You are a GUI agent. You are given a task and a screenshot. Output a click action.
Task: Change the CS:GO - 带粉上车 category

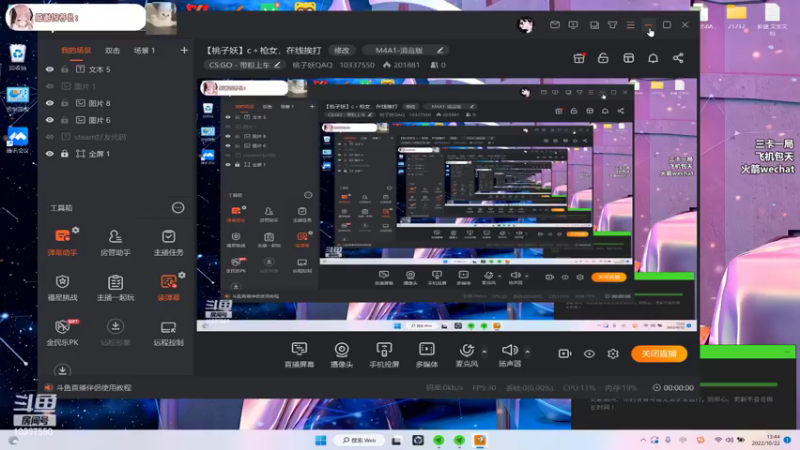click(244, 65)
